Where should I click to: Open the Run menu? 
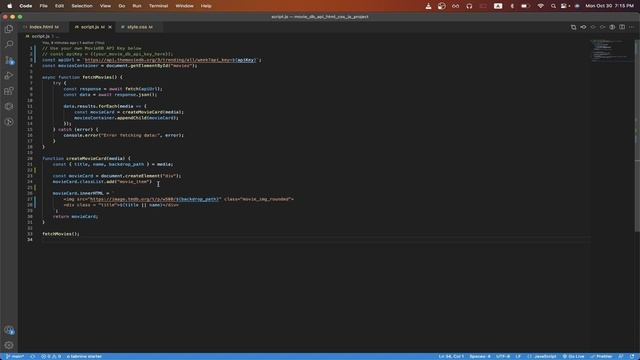point(137,6)
